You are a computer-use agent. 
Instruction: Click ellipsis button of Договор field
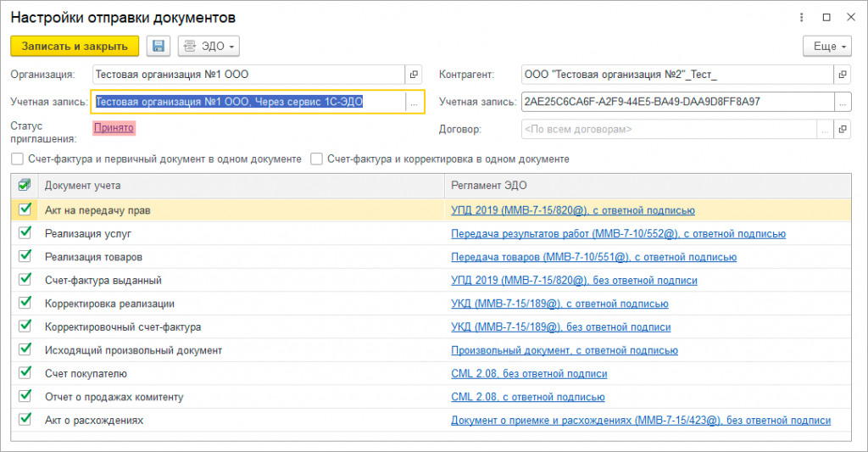pos(824,130)
